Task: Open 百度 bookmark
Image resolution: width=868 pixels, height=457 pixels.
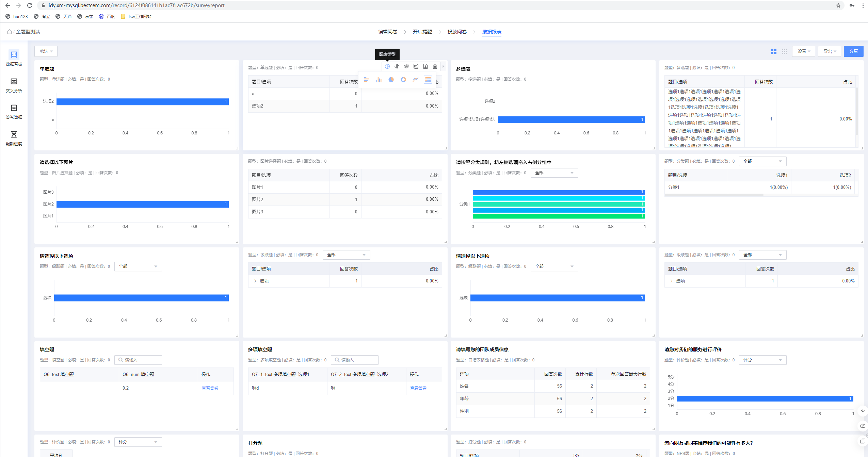Action: tap(107, 16)
